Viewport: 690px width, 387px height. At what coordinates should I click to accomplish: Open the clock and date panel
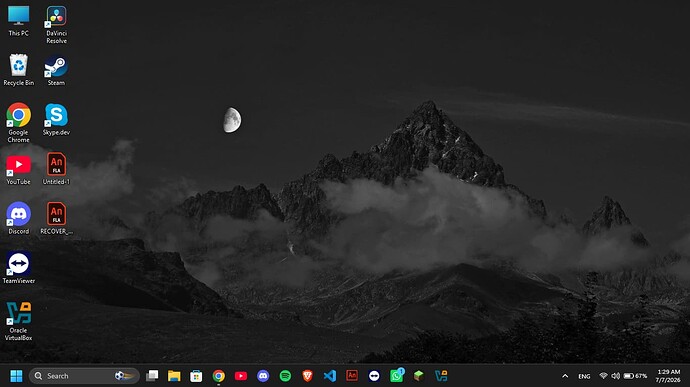pyautogui.click(x=668, y=376)
